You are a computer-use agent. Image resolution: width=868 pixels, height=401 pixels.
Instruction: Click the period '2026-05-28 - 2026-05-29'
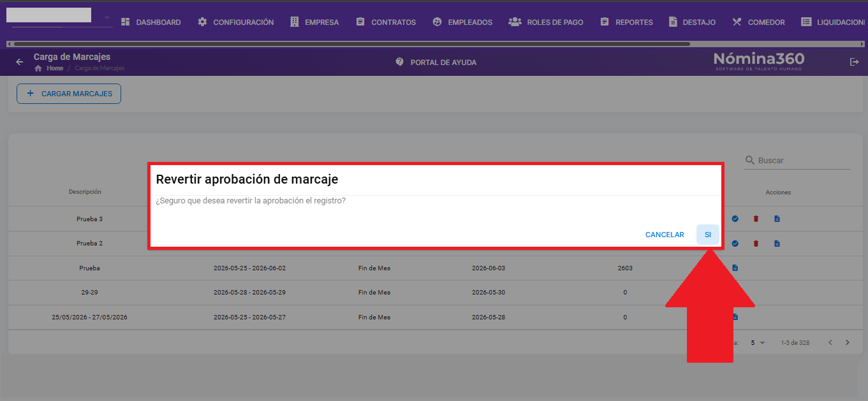coord(249,293)
